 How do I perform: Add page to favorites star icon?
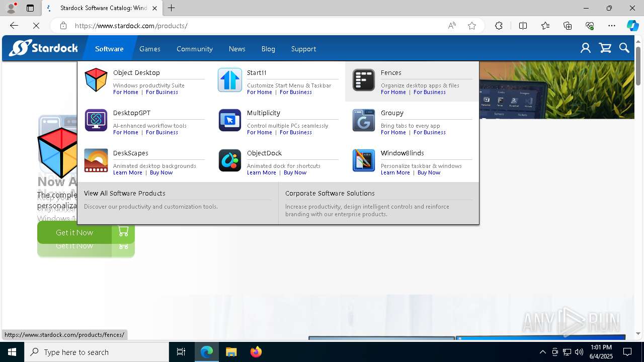click(x=472, y=26)
